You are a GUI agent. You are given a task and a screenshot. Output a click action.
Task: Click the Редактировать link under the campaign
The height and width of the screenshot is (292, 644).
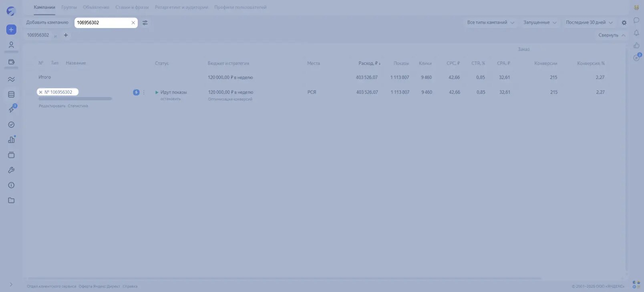(x=52, y=106)
